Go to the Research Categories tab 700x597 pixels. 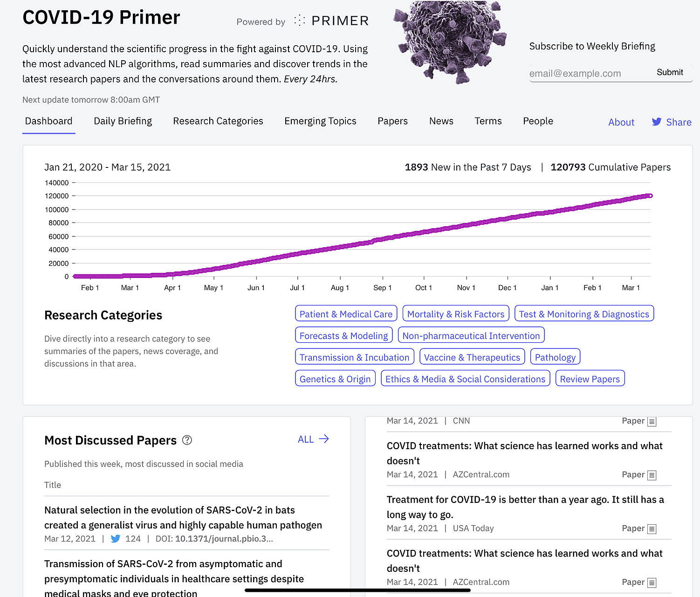point(218,121)
